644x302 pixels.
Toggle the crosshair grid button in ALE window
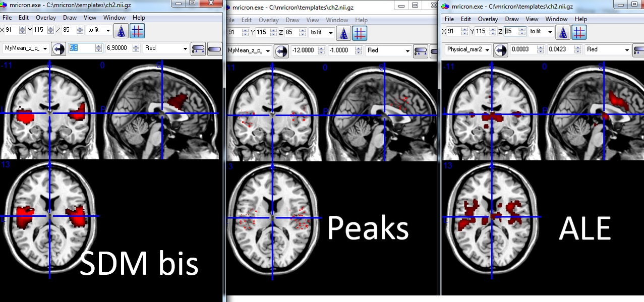(578, 32)
